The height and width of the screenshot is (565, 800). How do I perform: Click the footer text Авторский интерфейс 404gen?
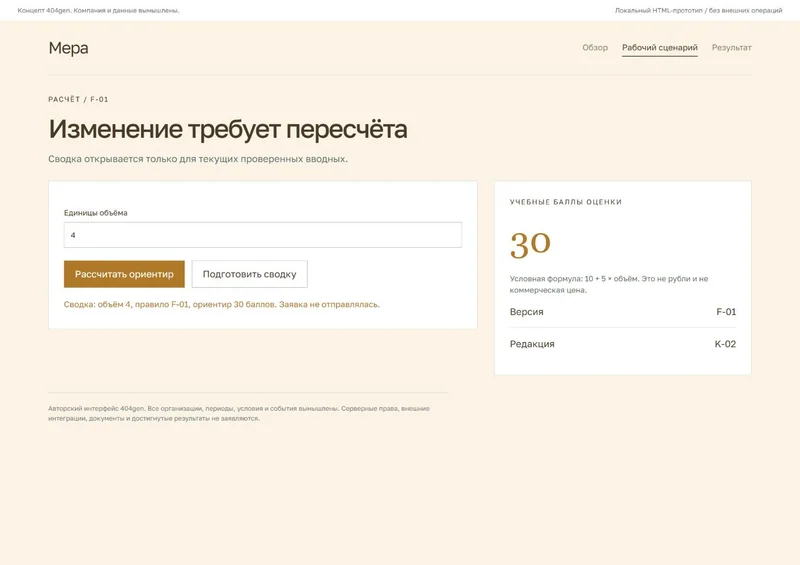239,413
